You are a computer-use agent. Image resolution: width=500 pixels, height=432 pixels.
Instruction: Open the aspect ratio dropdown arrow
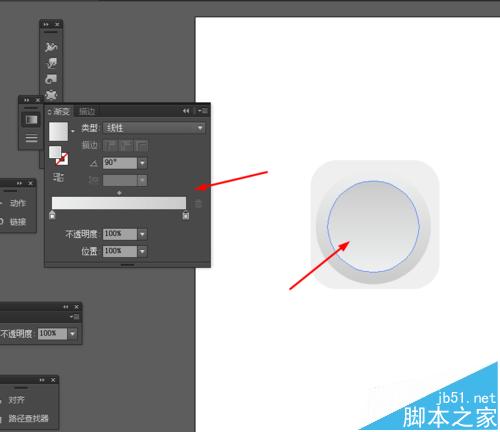[142, 180]
